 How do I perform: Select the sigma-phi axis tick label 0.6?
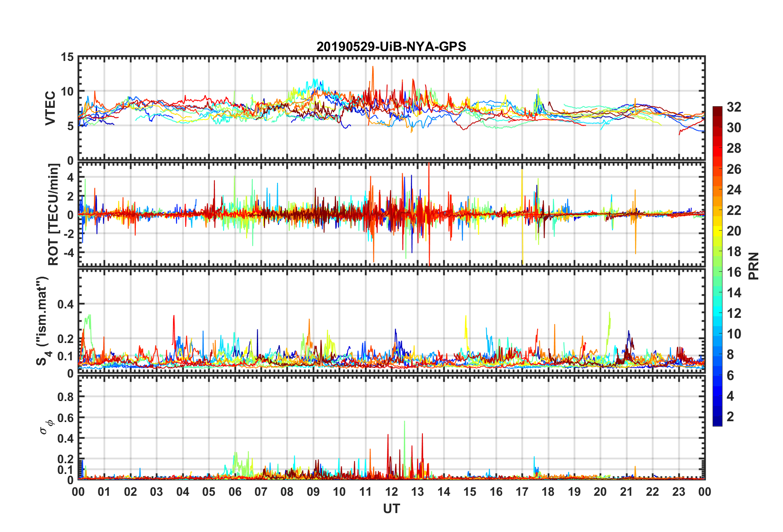click(x=66, y=418)
